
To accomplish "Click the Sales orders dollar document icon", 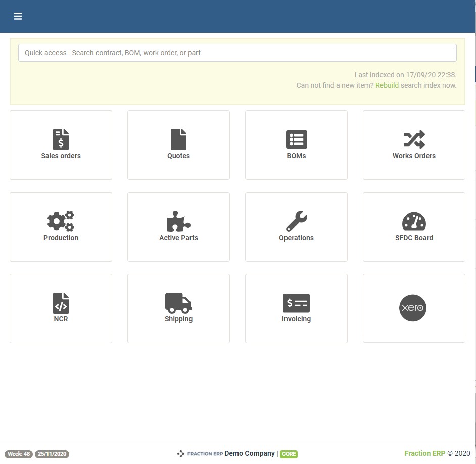I will pos(61,140).
